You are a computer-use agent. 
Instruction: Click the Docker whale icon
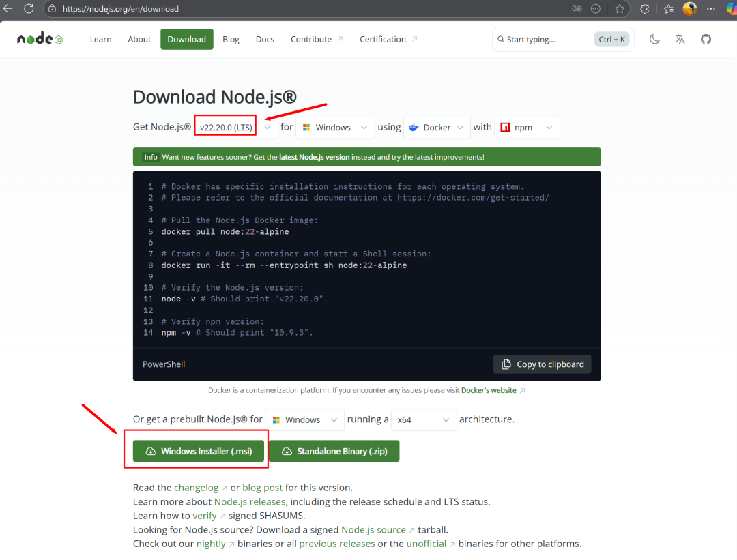(414, 127)
